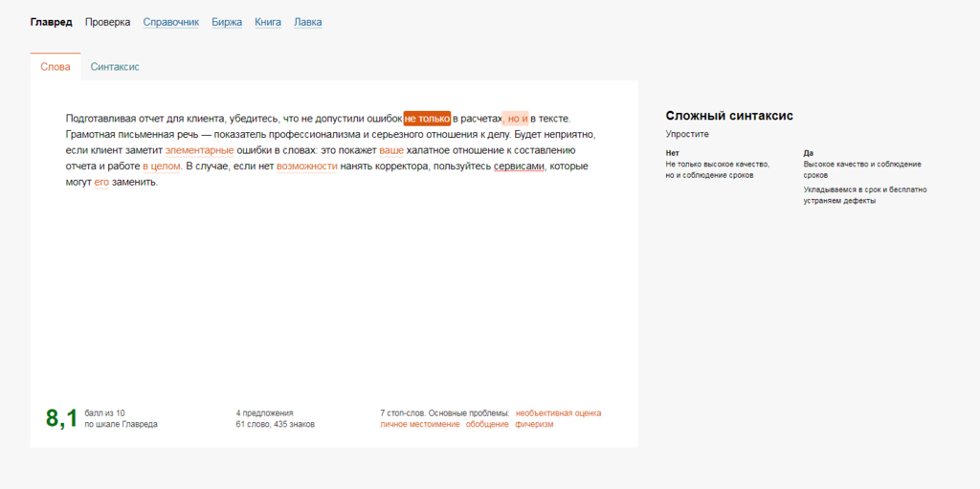The width and height of the screenshot is (980, 489).
Task: Click the "фичеризм" problem link
Action: click(534, 424)
